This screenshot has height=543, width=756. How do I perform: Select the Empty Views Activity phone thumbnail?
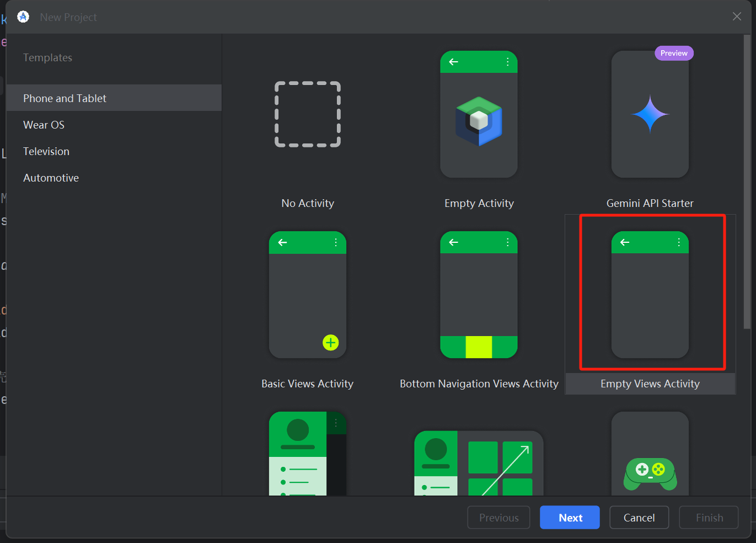point(650,295)
